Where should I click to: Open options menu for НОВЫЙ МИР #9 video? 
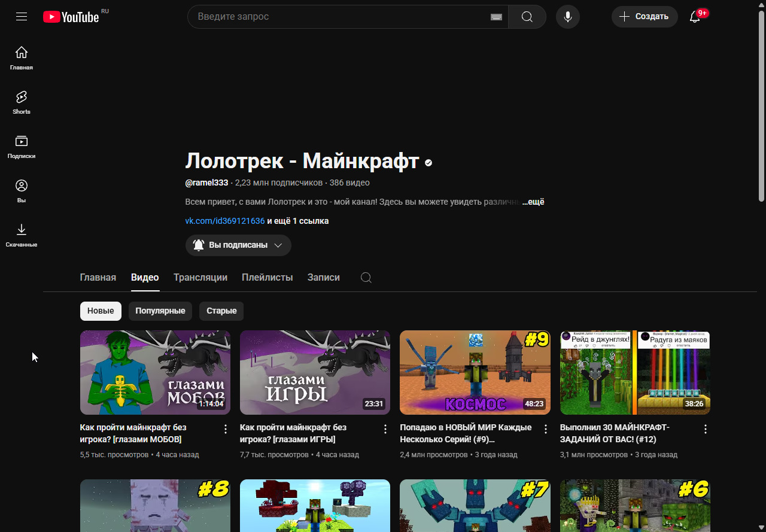pos(545,429)
